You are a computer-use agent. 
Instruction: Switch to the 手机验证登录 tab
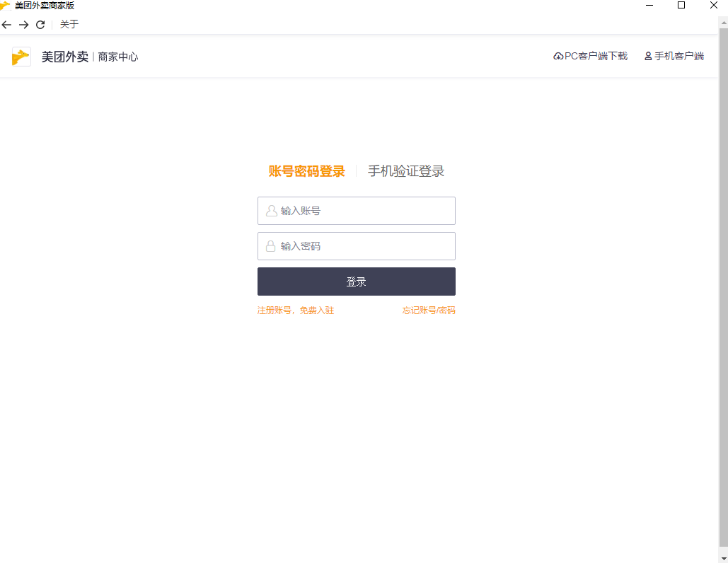point(406,171)
